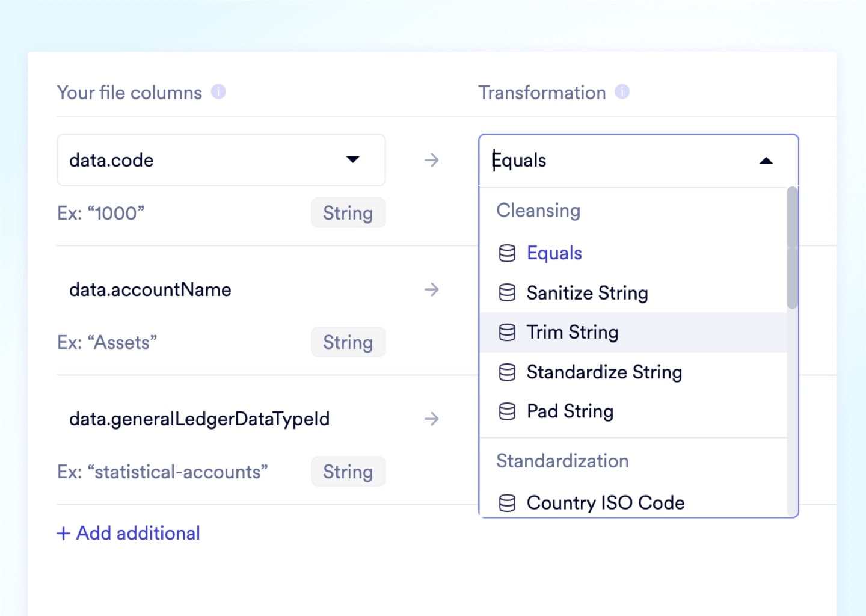Click info icon next to Transformation heading
The width and height of the screenshot is (866, 616).
[x=622, y=92]
